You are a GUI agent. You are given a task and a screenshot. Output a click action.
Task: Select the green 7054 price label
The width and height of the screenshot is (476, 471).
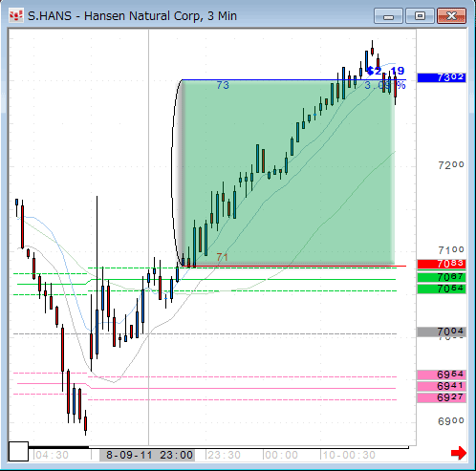coord(442,289)
